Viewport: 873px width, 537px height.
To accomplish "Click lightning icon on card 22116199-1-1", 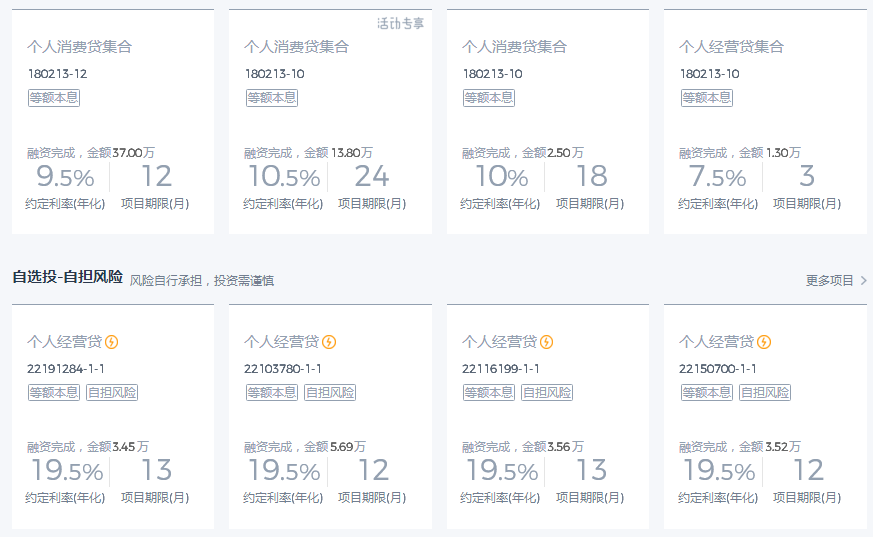I will click(x=547, y=342).
